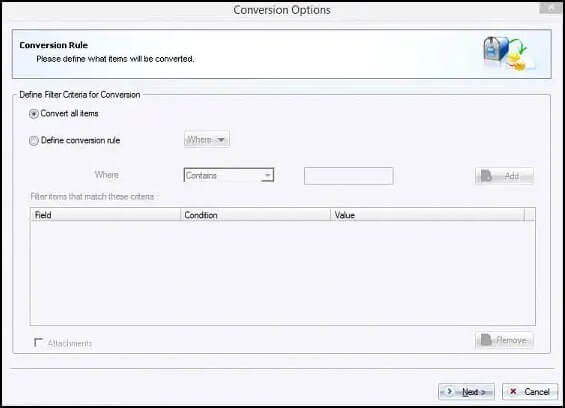
Task: Click the filter value text field
Action: click(348, 176)
